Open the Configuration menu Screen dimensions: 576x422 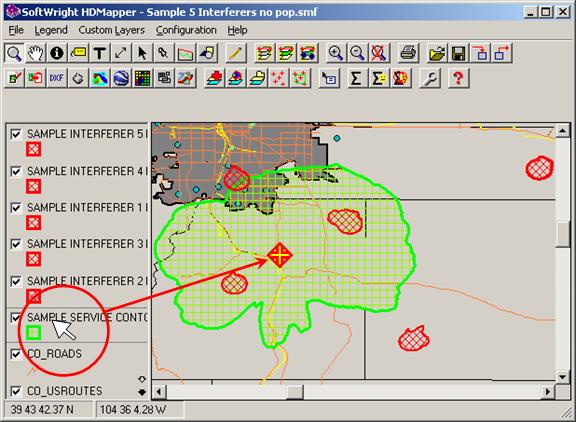point(186,30)
